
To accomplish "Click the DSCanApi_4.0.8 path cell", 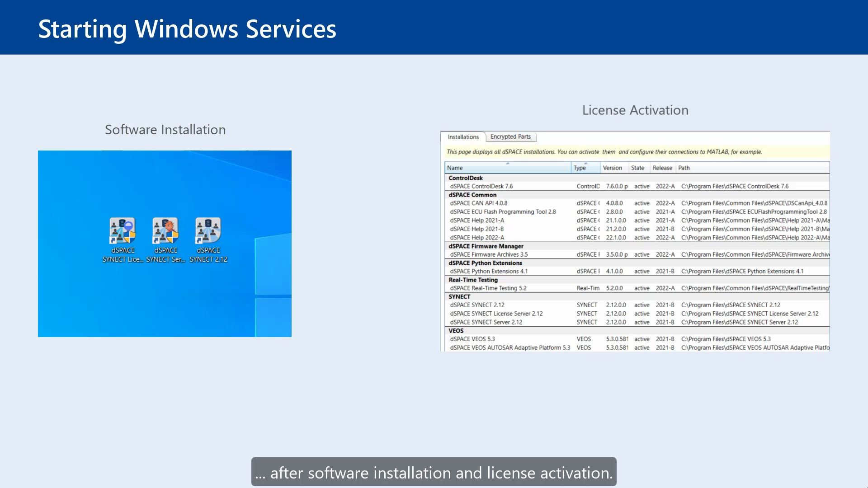I will [754, 203].
